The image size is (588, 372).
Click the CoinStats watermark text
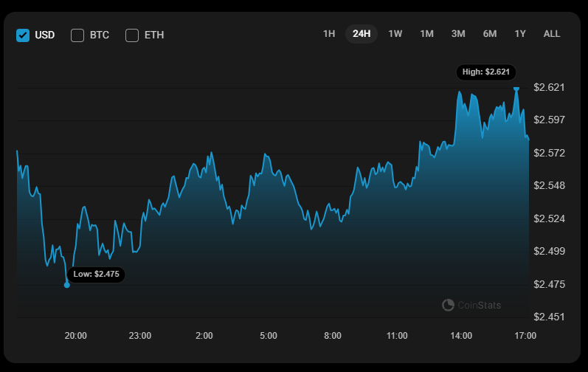[480, 305]
